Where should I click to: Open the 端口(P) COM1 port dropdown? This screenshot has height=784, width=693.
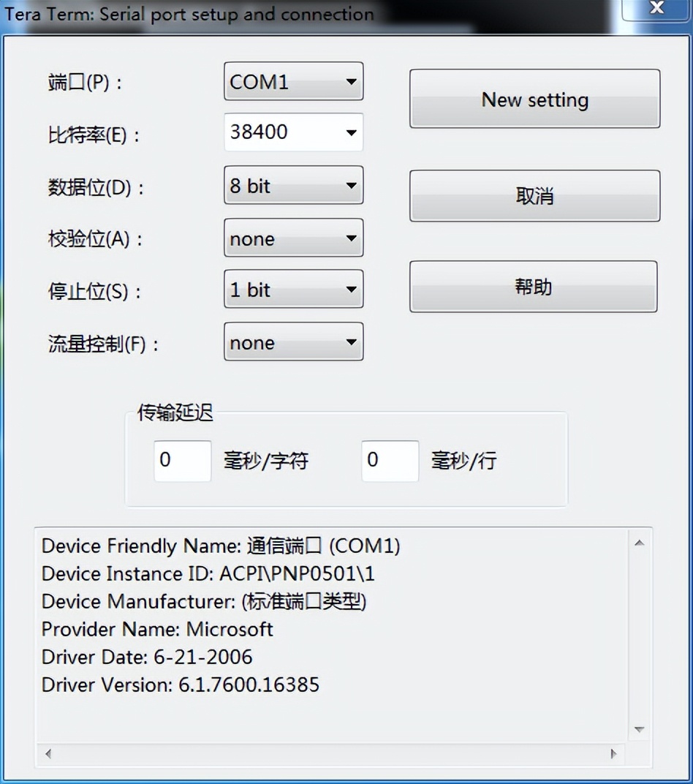[292, 82]
